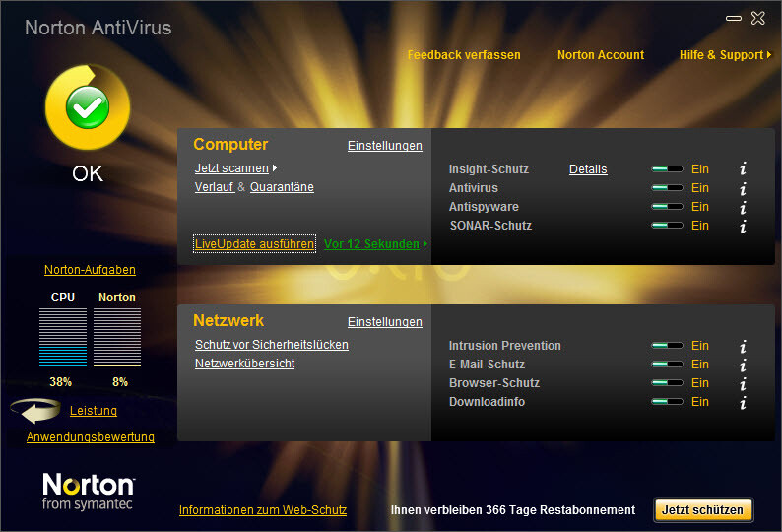Open info icon for SONAR-Schutz
The image size is (782, 532).
click(x=743, y=226)
